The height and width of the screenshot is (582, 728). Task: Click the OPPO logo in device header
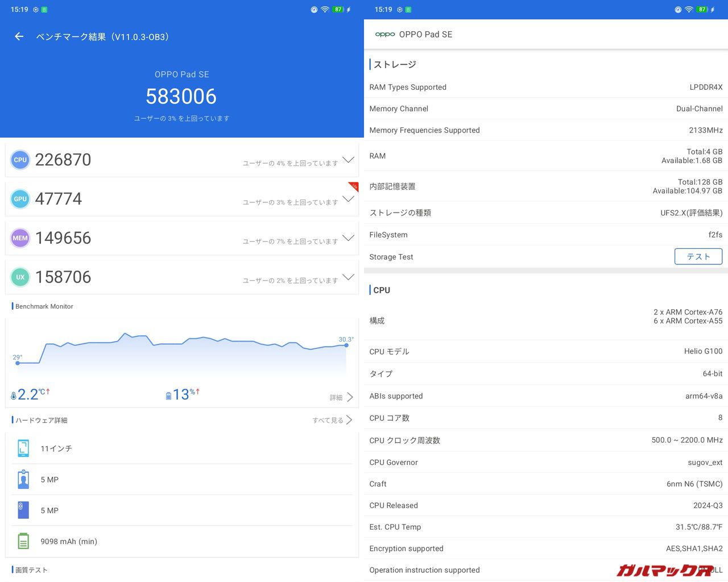(385, 35)
